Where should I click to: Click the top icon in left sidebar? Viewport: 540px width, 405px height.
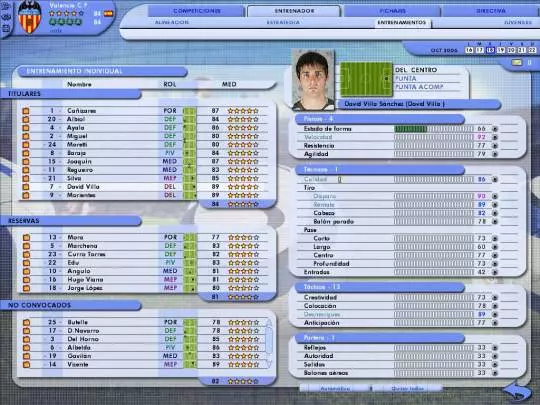(x=5, y=5)
